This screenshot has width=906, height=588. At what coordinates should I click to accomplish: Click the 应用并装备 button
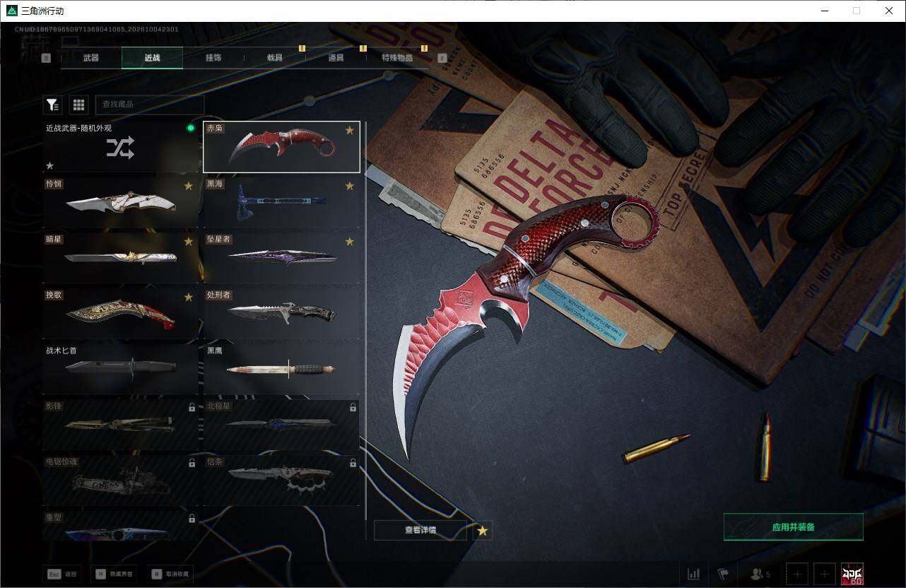pos(794,527)
